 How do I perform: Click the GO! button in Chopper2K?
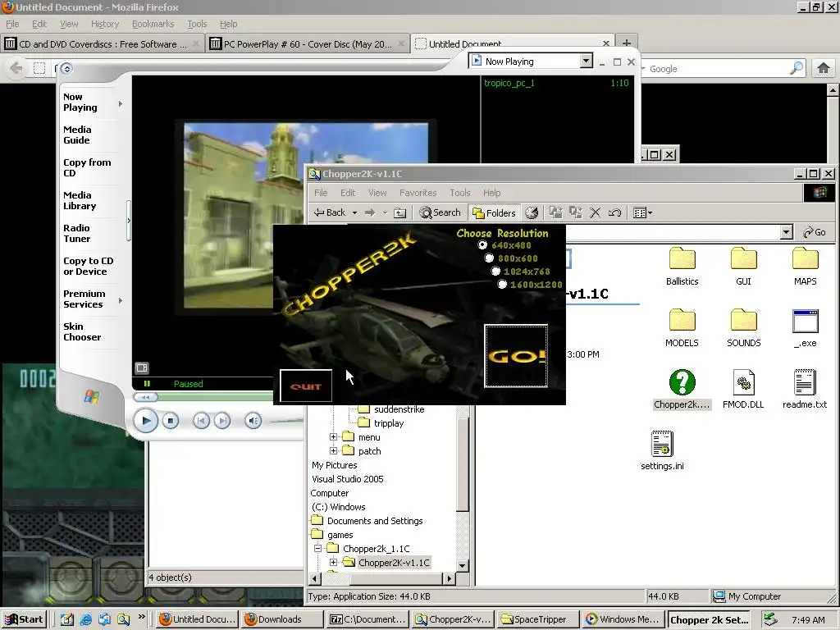click(x=516, y=356)
